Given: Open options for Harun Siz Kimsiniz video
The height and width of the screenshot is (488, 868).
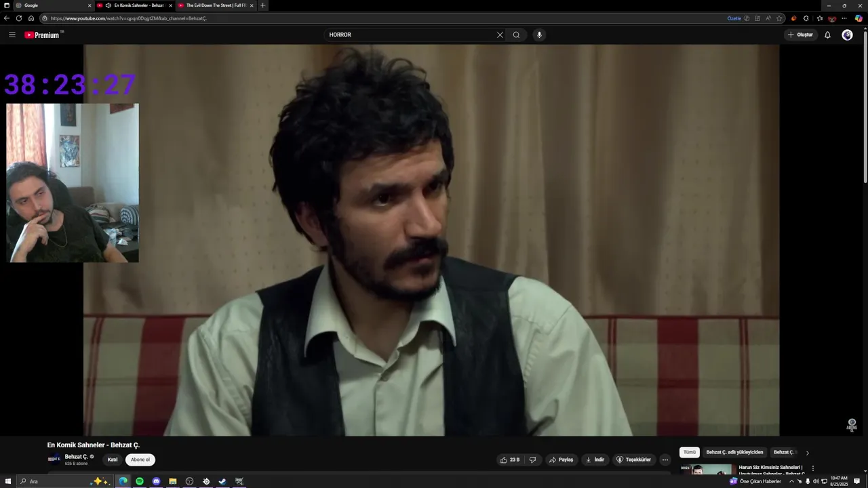Looking at the screenshot, I should [x=812, y=468].
